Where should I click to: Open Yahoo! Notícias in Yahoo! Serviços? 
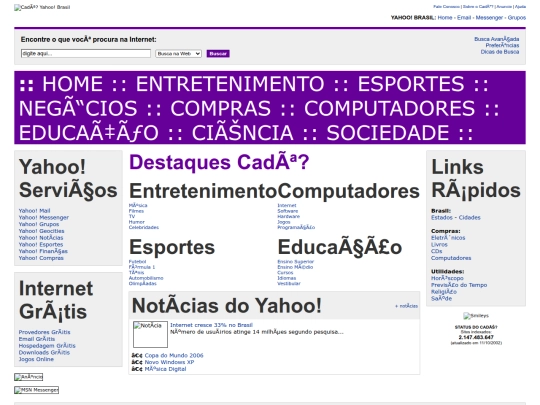click(41, 238)
